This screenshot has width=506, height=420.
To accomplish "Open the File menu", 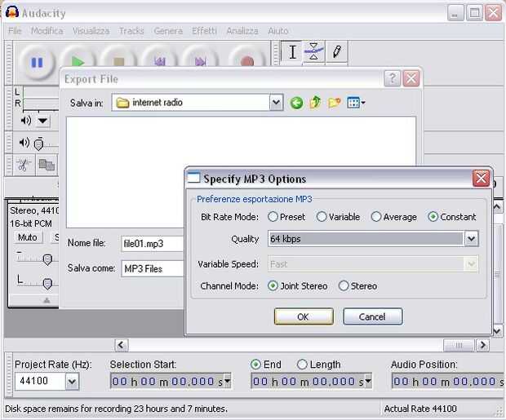I will pyautogui.click(x=15, y=31).
